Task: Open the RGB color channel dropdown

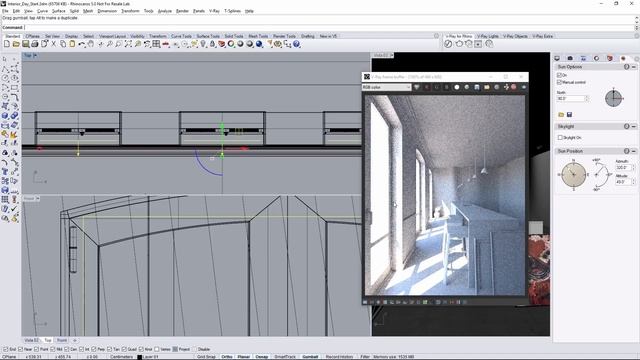Action: 386,87
